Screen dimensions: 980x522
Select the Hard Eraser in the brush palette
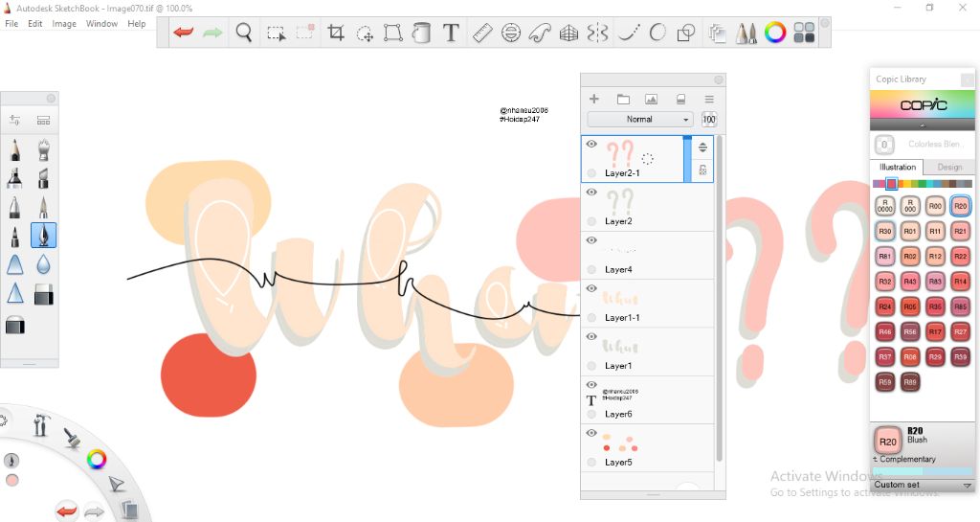pyautogui.click(x=43, y=294)
